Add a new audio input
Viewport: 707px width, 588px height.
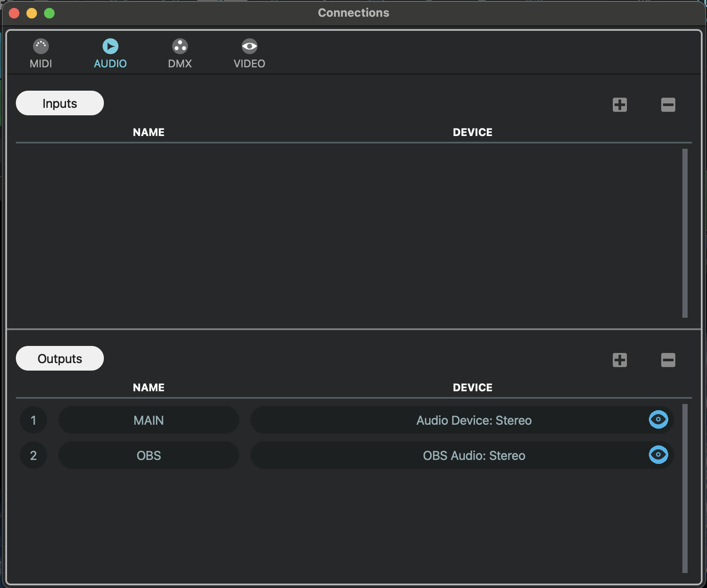619,105
